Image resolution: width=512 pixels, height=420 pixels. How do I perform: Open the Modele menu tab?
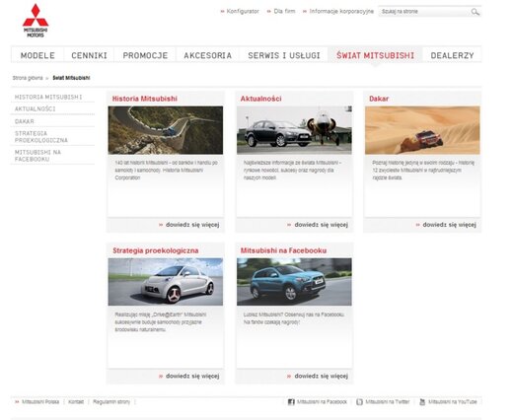point(37,55)
